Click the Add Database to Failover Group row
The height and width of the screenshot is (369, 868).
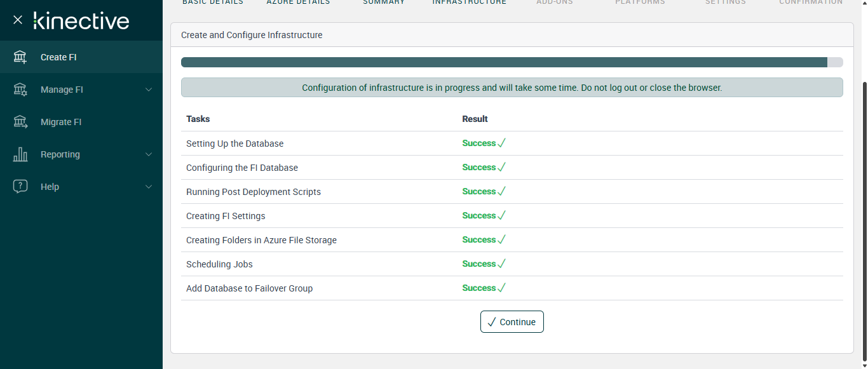point(249,288)
